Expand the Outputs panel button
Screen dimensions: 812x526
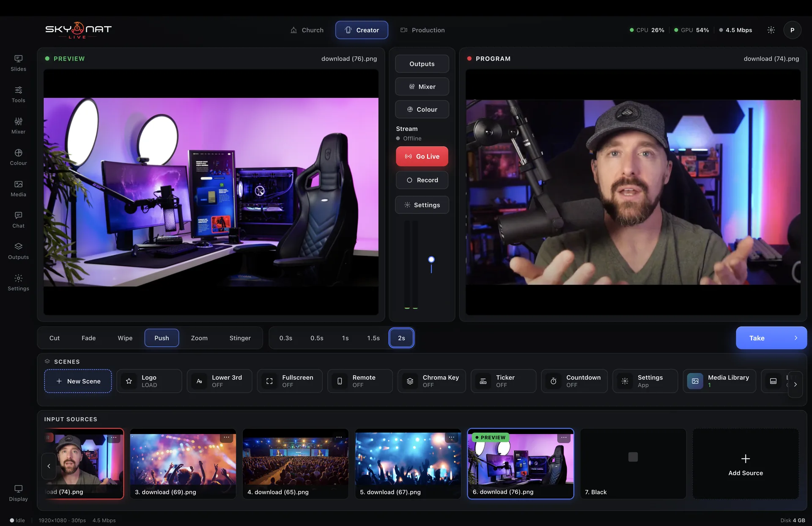[x=422, y=64]
